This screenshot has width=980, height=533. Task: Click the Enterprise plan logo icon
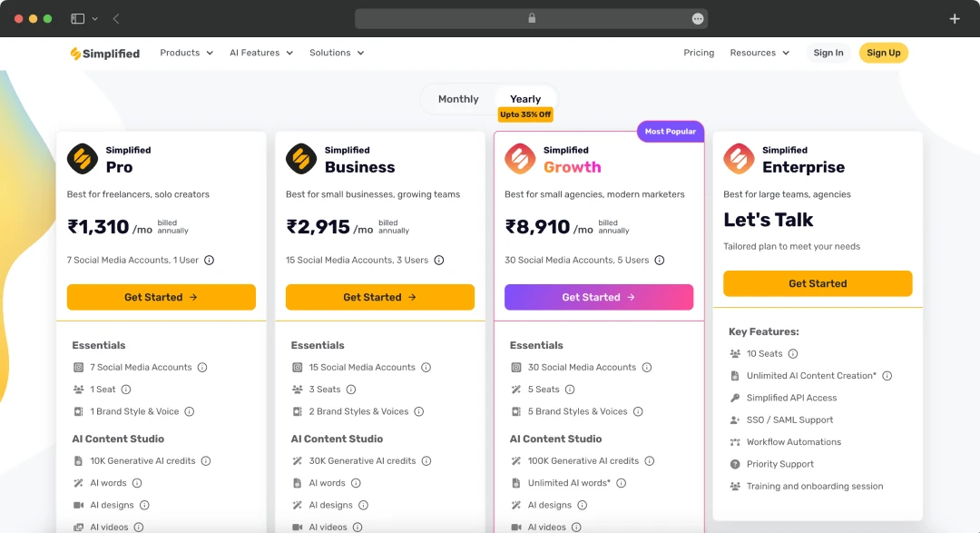click(738, 159)
